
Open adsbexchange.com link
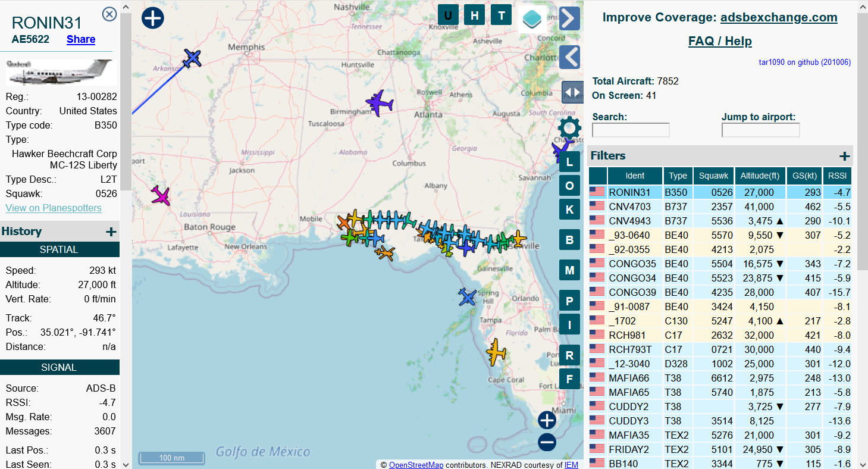click(779, 17)
